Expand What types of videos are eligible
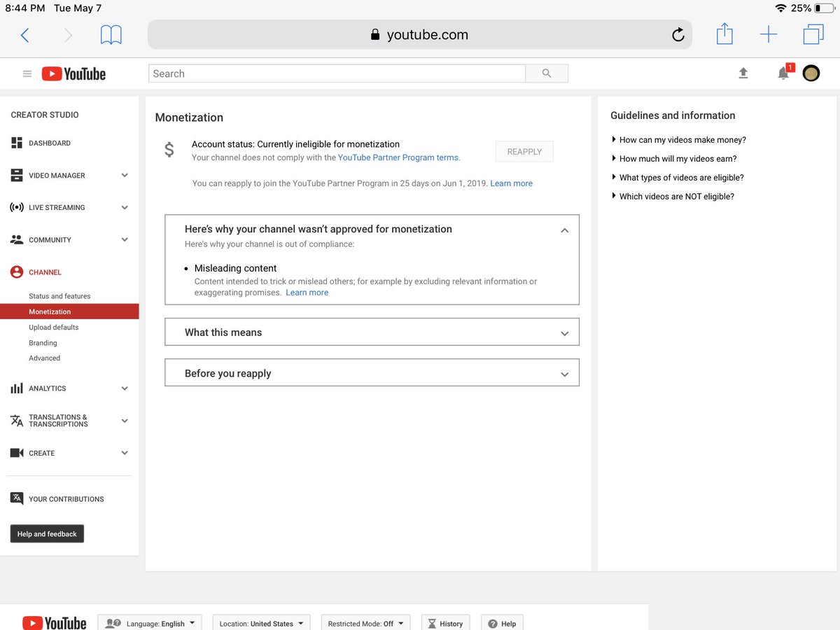Image resolution: width=840 pixels, height=630 pixels. click(x=677, y=178)
